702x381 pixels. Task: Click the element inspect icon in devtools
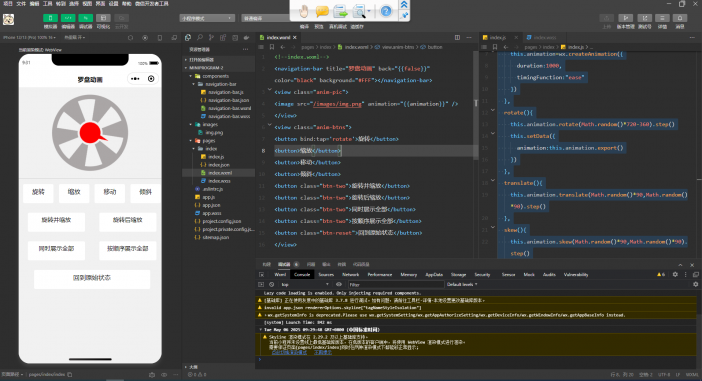[x=261, y=275]
